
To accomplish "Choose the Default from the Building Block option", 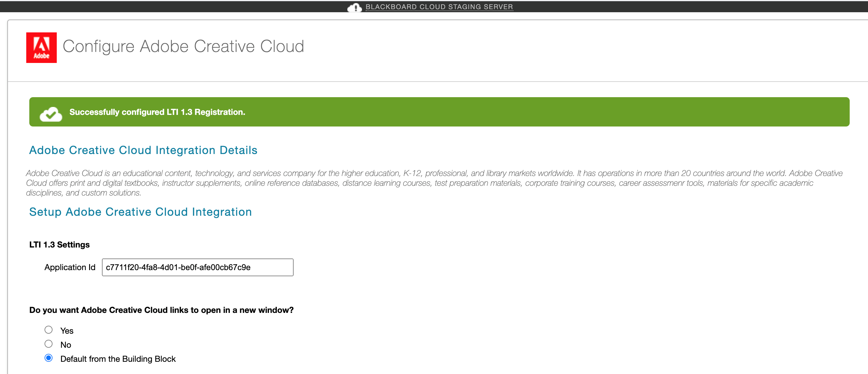I will coord(49,358).
